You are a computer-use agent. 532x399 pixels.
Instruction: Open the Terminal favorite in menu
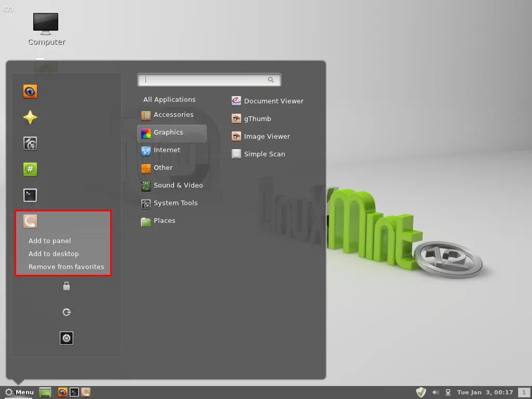30,195
